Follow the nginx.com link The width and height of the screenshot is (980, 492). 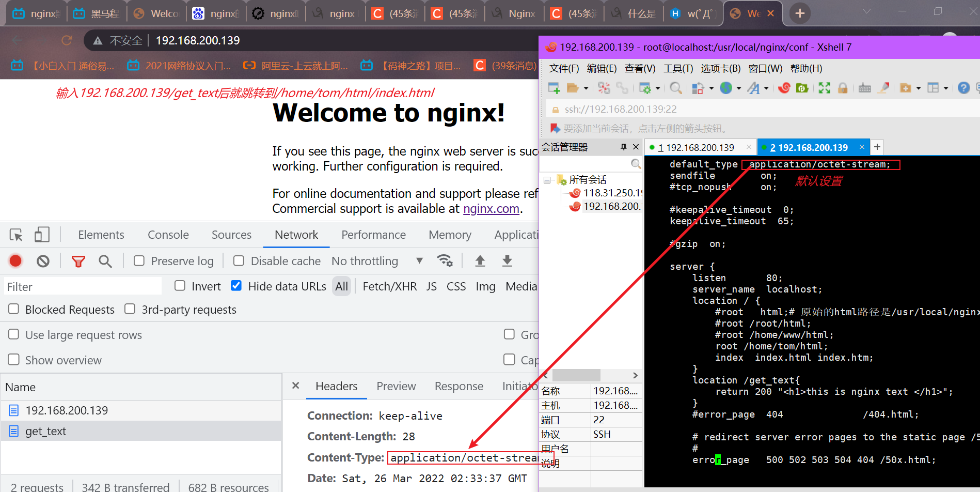(491, 209)
